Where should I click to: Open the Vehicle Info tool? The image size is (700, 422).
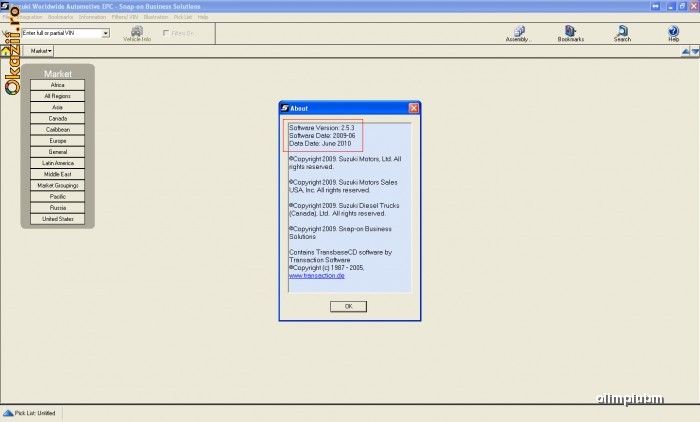pos(137,34)
